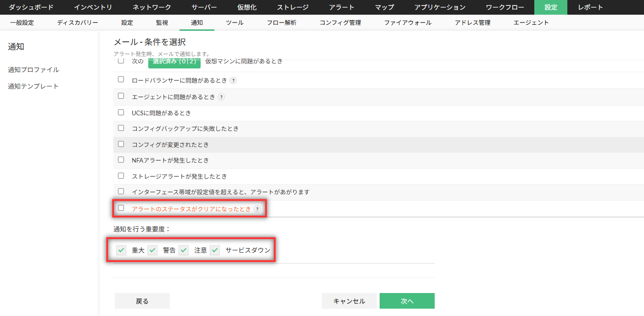Click UCSに問題があるとき label text
Image resolution: width=644 pixels, height=316 pixels.
coord(161,113)
